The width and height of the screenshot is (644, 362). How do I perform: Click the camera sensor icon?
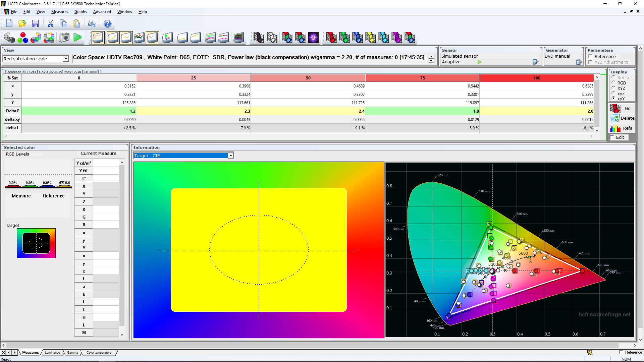[64, 38]
